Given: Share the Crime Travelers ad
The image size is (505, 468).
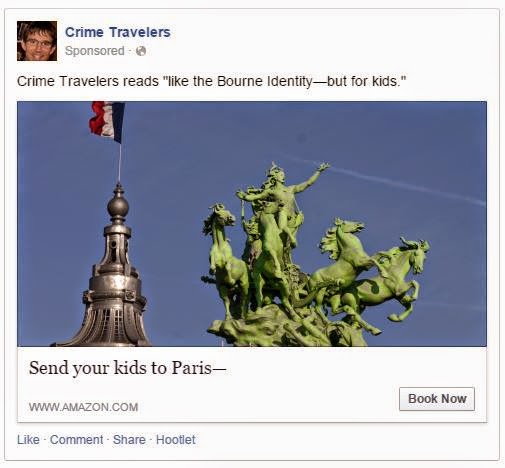Looking at the screenshot, I should pos(129,440).
